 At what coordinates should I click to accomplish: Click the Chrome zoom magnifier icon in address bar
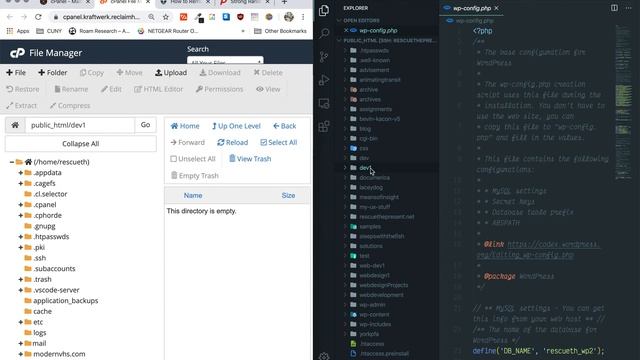pos(151,17)
